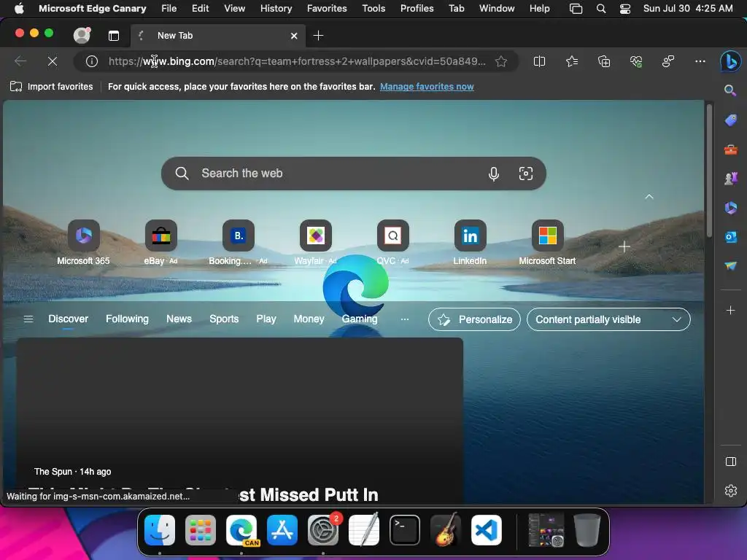Open Settings and more ellipsis
The height and width of the screenshot is (560, 747).
click(x=700, y=61)
